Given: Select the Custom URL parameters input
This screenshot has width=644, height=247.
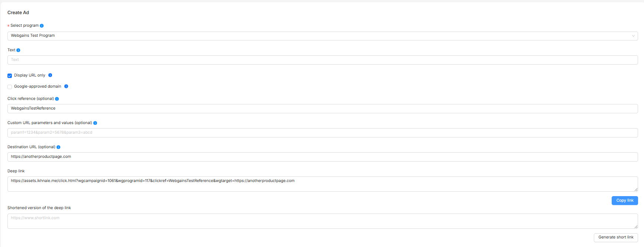Looking at the screenshot, I should tap(322, 133).
